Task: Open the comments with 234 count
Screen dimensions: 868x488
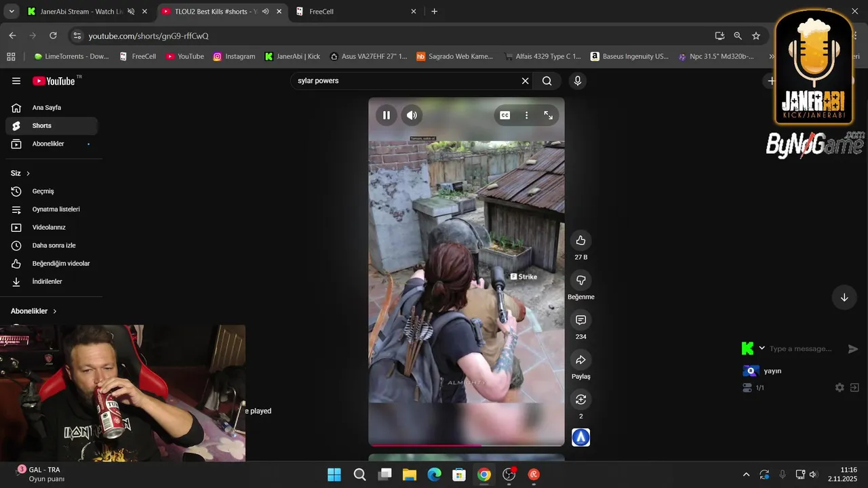Action: 580,320
